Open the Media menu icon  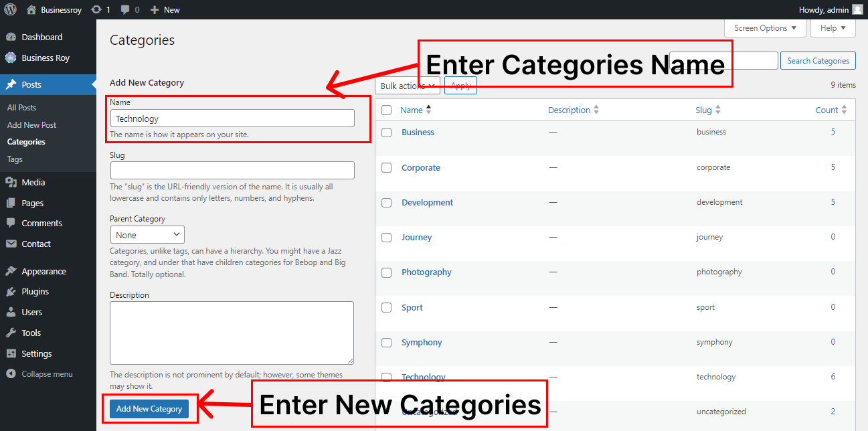pos(11,182)
